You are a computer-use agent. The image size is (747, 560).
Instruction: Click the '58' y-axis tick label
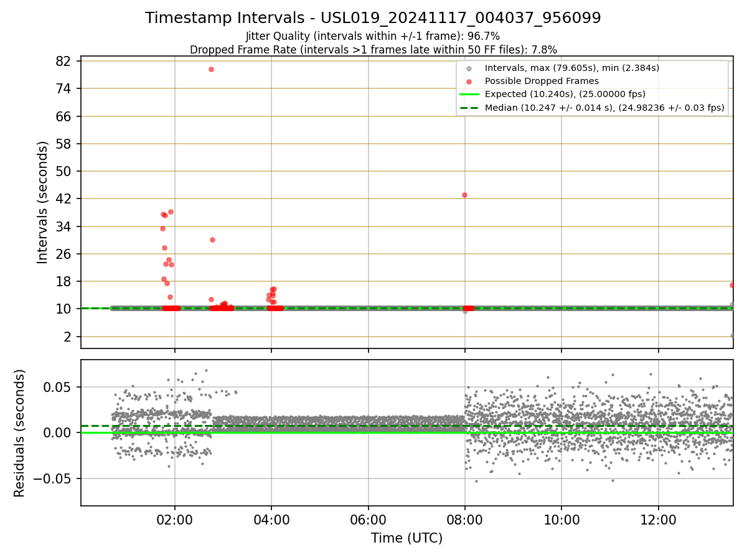point(64,144)
